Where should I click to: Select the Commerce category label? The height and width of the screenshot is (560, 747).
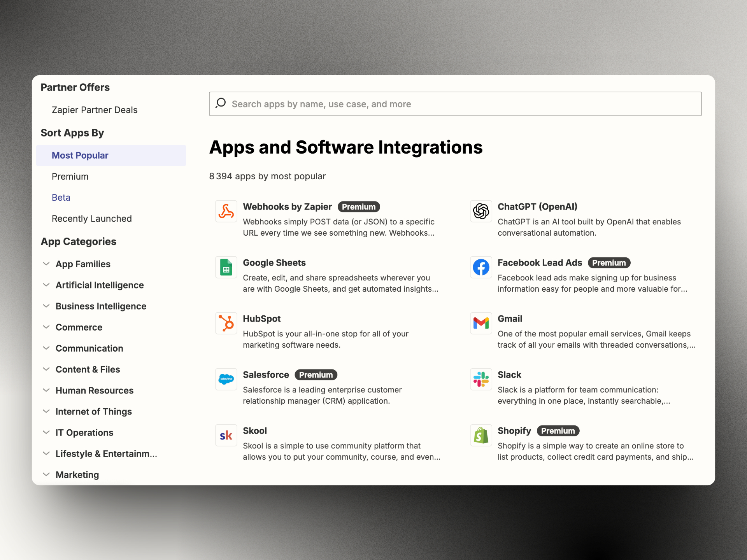point(79,327)
